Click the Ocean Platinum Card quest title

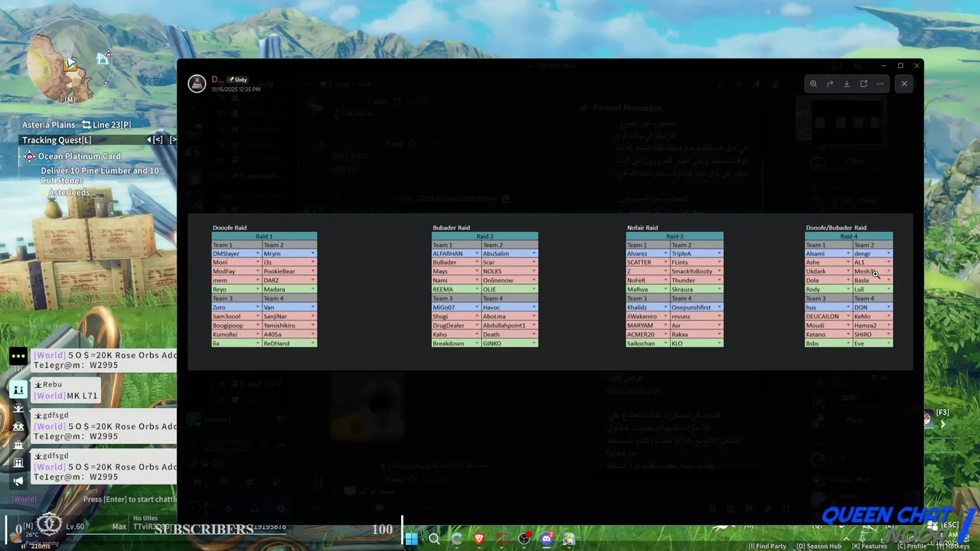pyautogui.click(x=80, y=156)
